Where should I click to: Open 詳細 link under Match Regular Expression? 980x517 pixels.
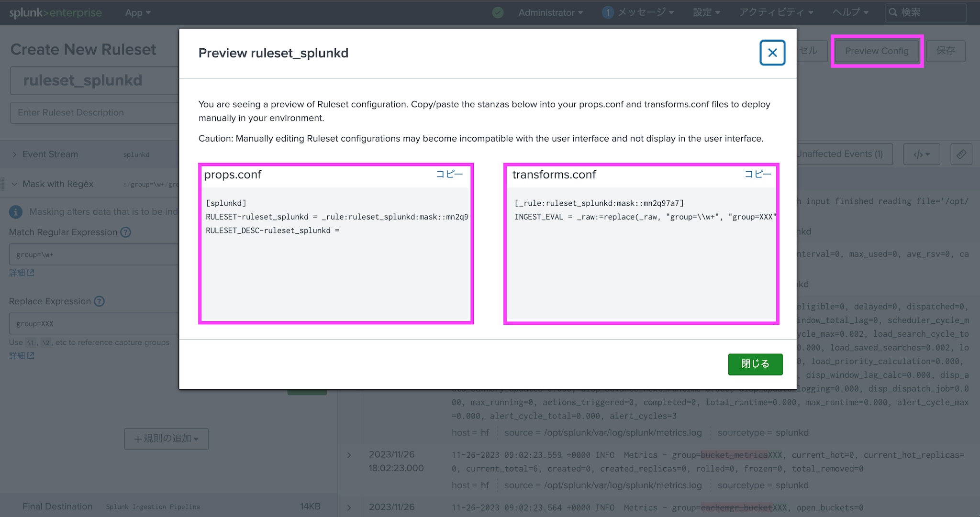coord(22,273)
